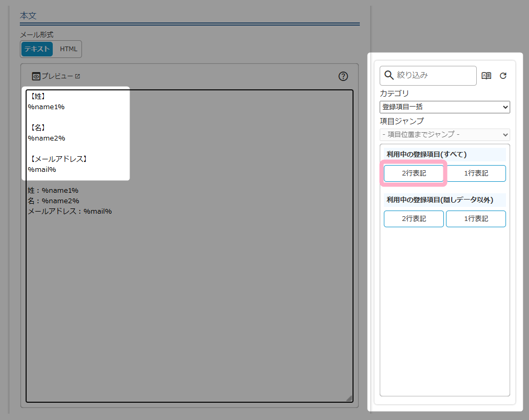
Task: Click the magnifier icon in the filter box
Action: 389,75
